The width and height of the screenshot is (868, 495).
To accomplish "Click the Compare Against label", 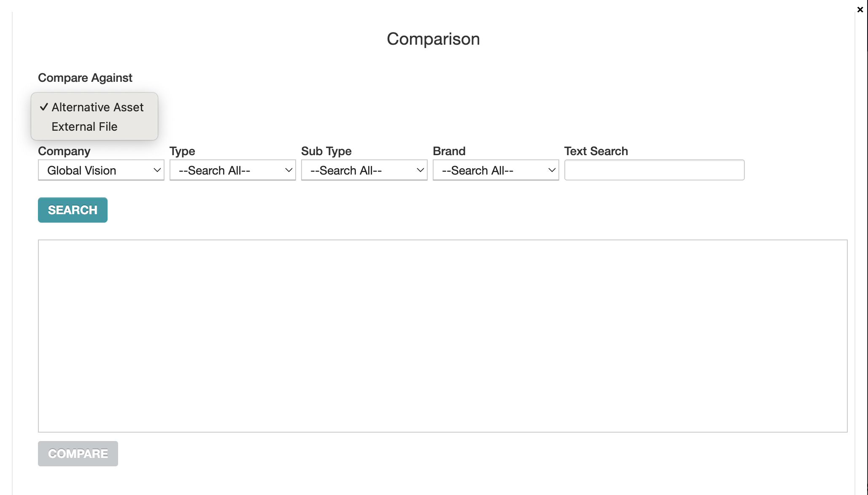I will tap(85, 78).
